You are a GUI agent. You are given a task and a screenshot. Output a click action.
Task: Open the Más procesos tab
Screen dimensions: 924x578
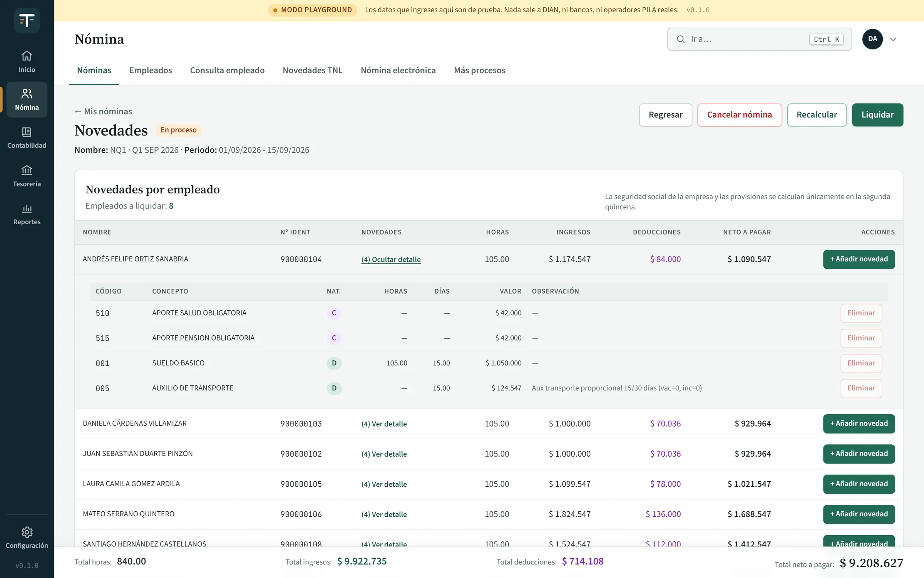click(x=479, y=70)
